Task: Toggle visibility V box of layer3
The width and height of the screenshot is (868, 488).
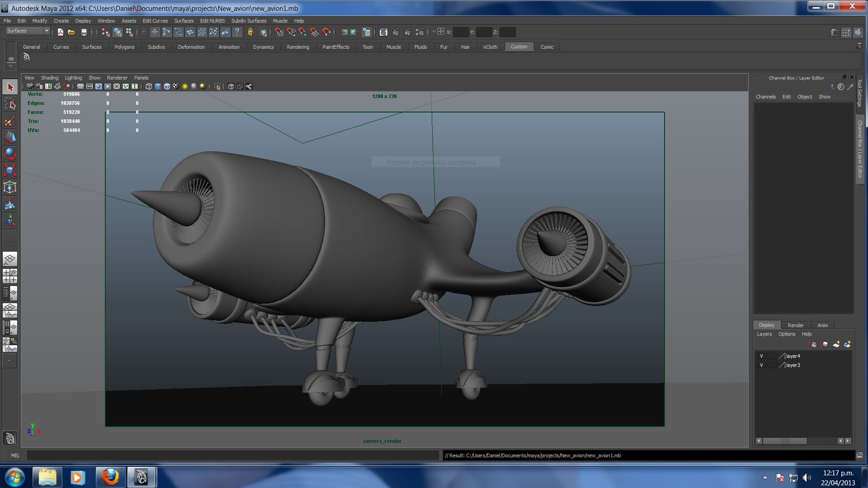Action: 761,365
